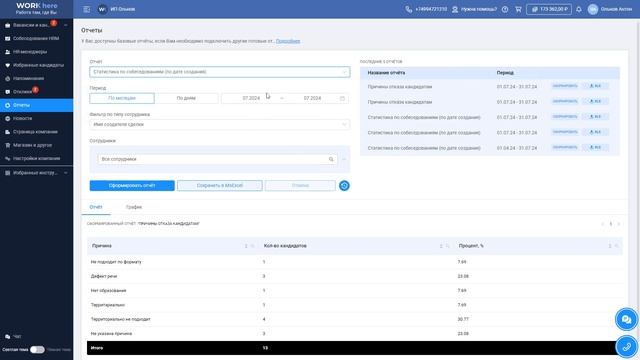Open the notifications bell
Viewport: 640px width, 360px height.
click(579, 9)
